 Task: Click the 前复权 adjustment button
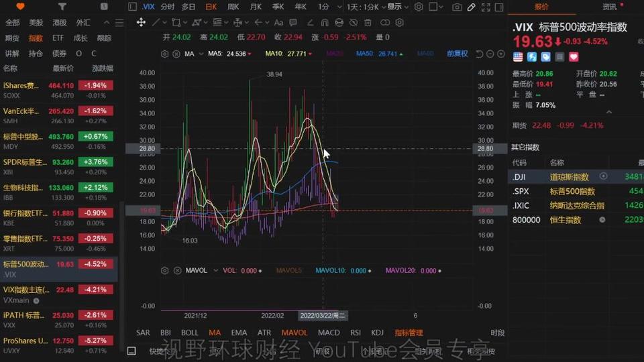click(x=457, y=54)
